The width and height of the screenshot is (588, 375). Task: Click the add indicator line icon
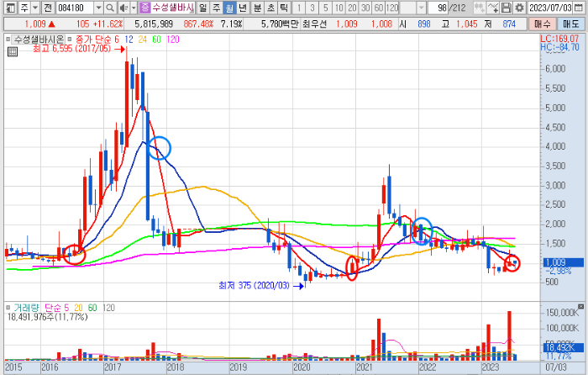(493, 8)
